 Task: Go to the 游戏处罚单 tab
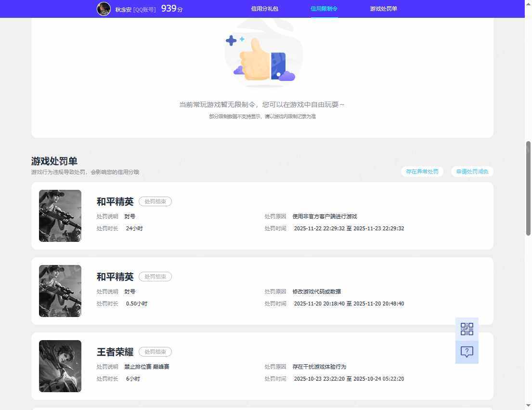coord(383,9)
